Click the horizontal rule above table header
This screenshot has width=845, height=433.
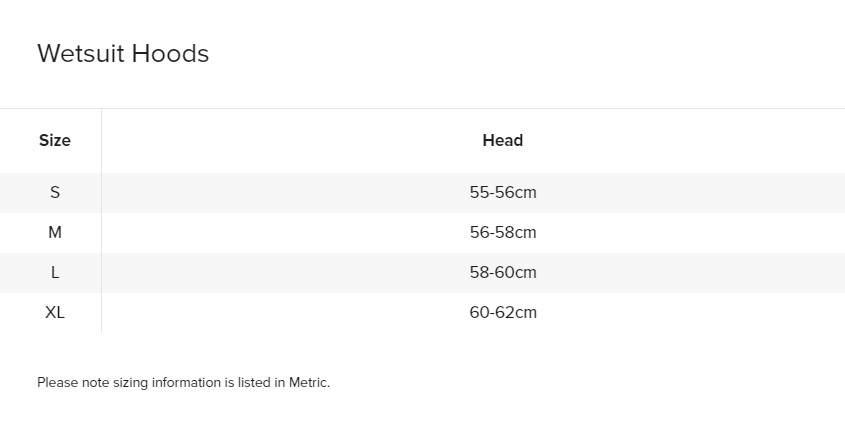pos(422,108)
